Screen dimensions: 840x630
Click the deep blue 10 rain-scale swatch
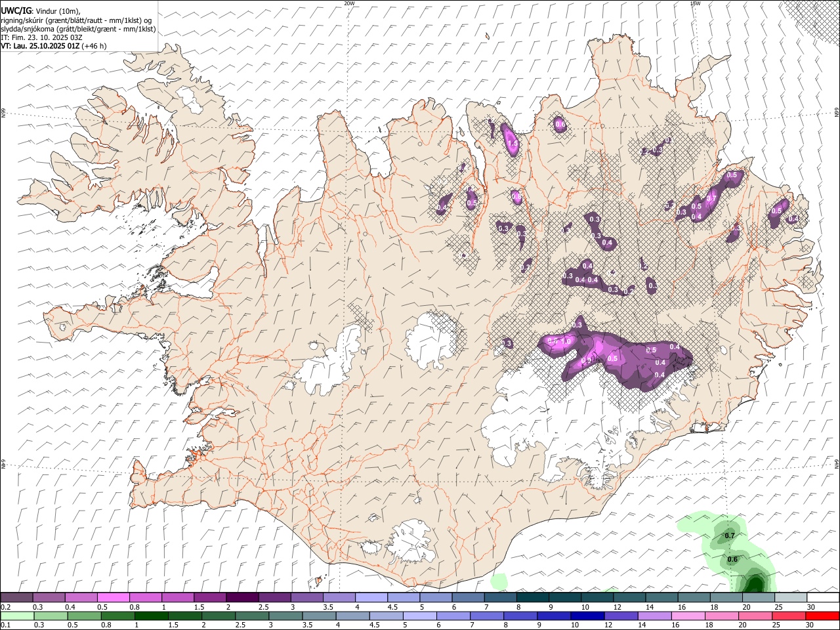pos(587,616)
